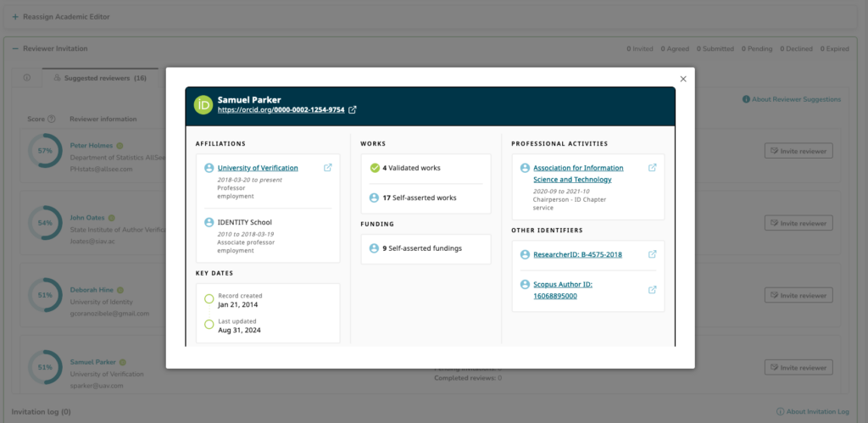Select 'Aug 31, 2024' last updated date
Viewport: 868px width, 423px height.
[x=239, y=330]
